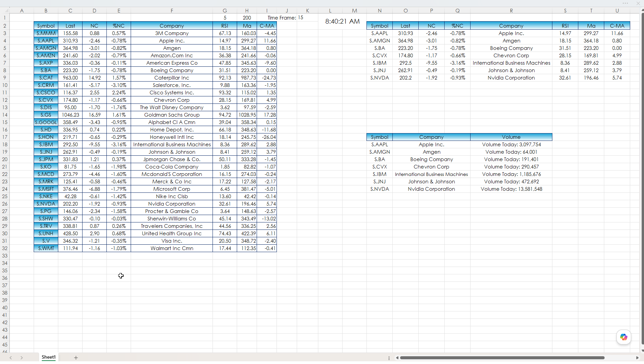This screenshot has width=644, height=364.
Task: Click the vertical scrollbar thumb
Action: [x=642, y=179]
